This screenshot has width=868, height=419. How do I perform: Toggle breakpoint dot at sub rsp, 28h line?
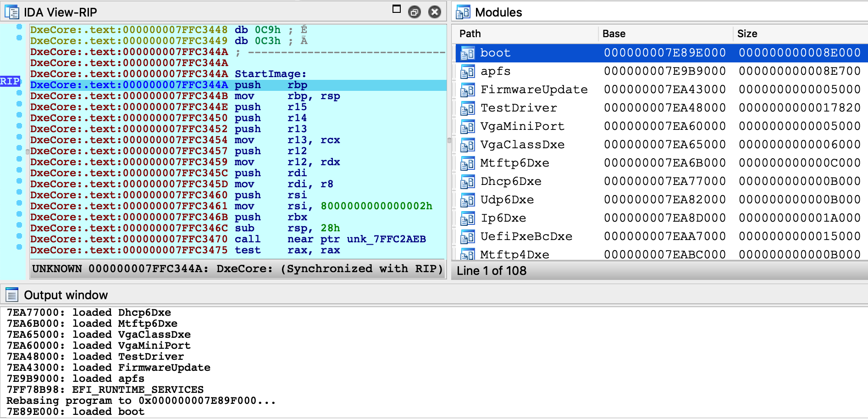19,225
